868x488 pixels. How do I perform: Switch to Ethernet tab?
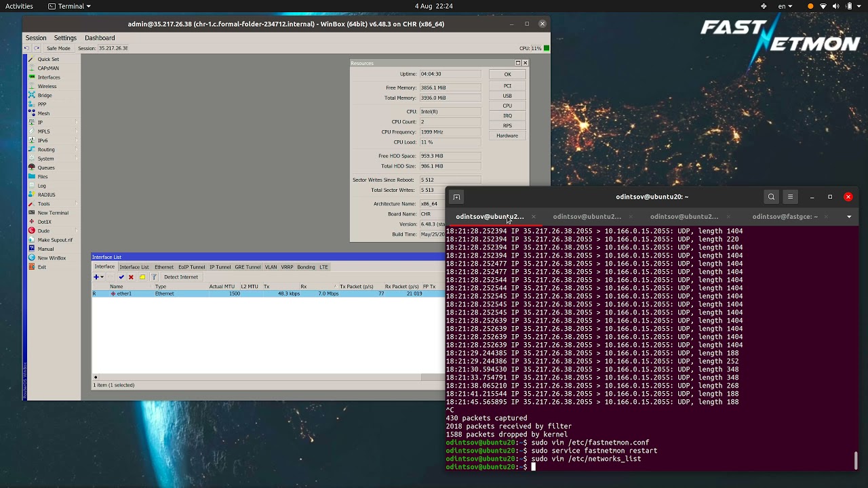164,267
